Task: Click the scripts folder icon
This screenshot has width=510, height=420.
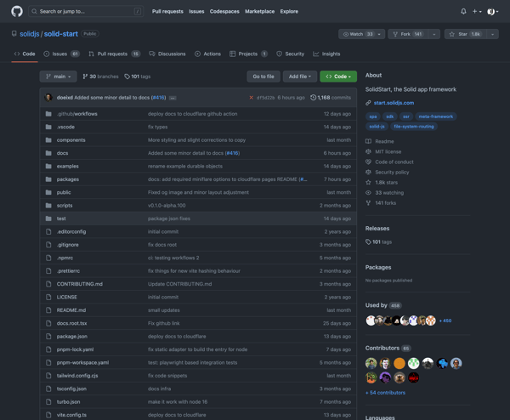Action: pos(48,205)
